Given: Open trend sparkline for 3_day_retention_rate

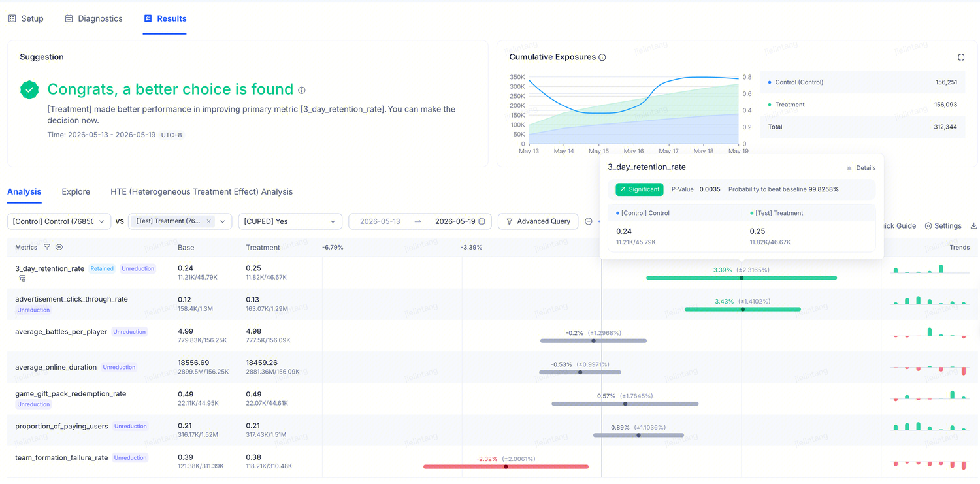Looking at the screenshot, I should click(930, 268).
